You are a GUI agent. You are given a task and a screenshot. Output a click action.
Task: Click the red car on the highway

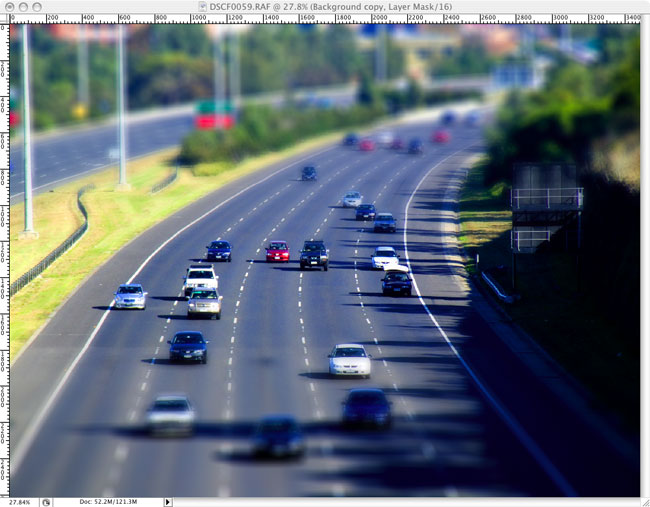click(x=277, y=251)
